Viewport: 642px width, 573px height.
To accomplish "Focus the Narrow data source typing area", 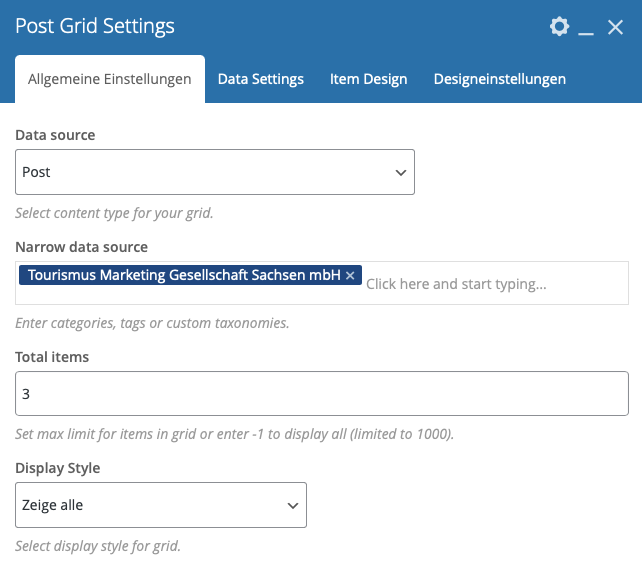I will coord(456,284).
